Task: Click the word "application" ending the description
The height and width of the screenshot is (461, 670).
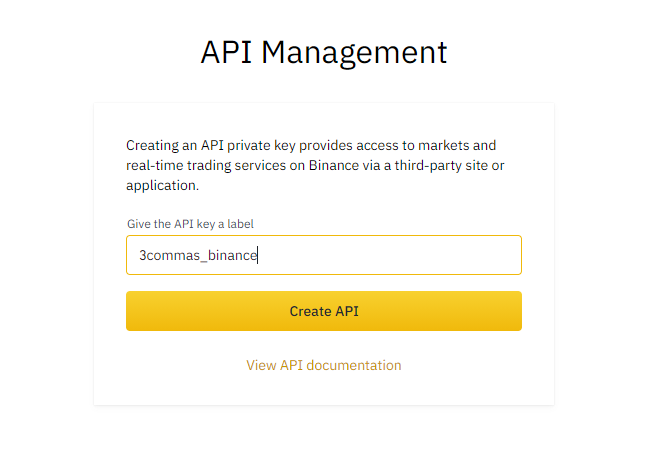Action: pos(162,186)
